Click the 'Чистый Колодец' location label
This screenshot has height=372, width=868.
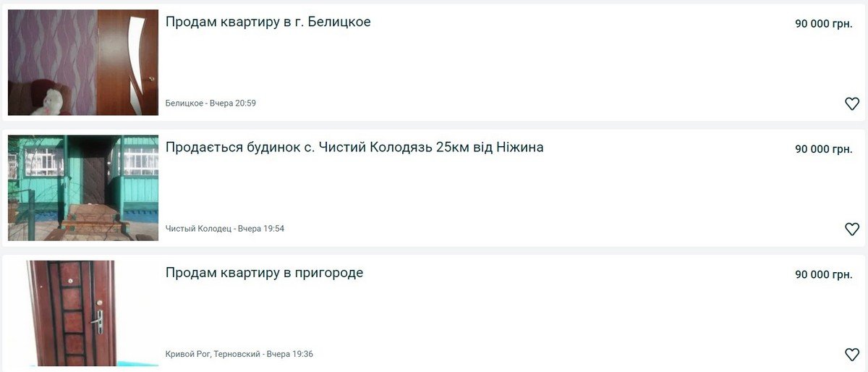[x=198, y=229]
